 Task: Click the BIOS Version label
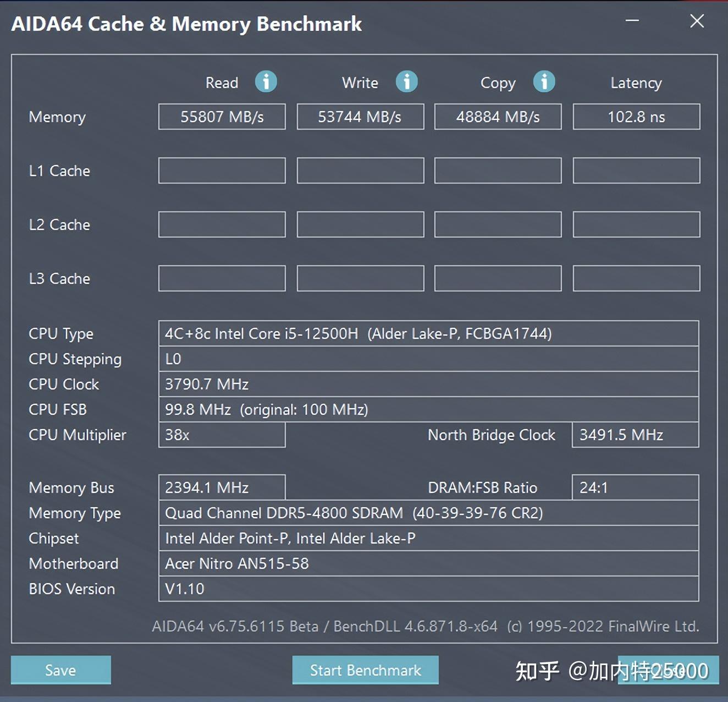coord(72,589)
